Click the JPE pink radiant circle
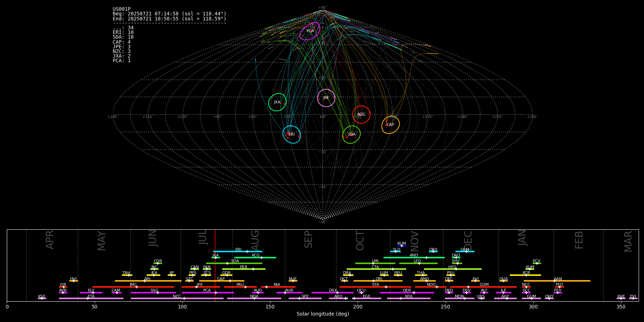The height and width of the screenshot is (322, 644). 326,98
